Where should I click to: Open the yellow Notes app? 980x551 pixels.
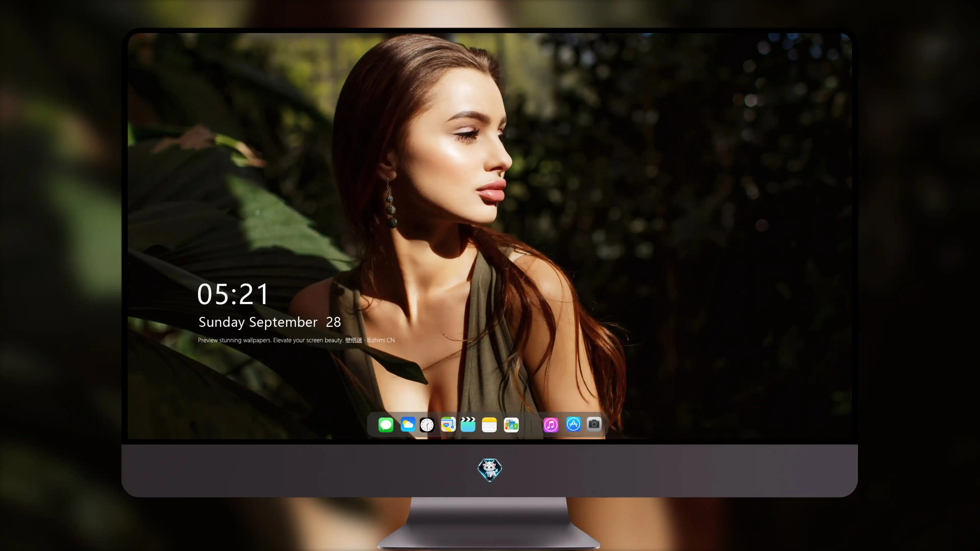[x=489, y=424]
